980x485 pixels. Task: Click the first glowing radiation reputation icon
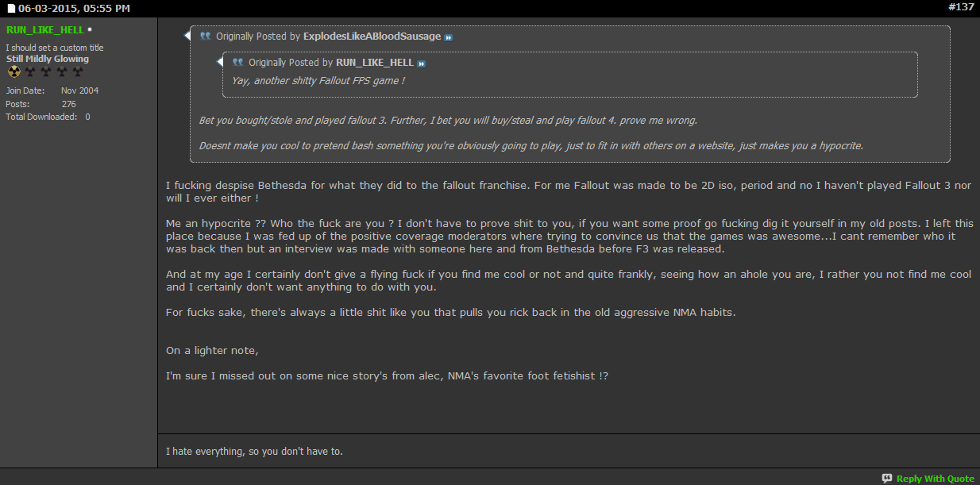(x=14, y=71)
